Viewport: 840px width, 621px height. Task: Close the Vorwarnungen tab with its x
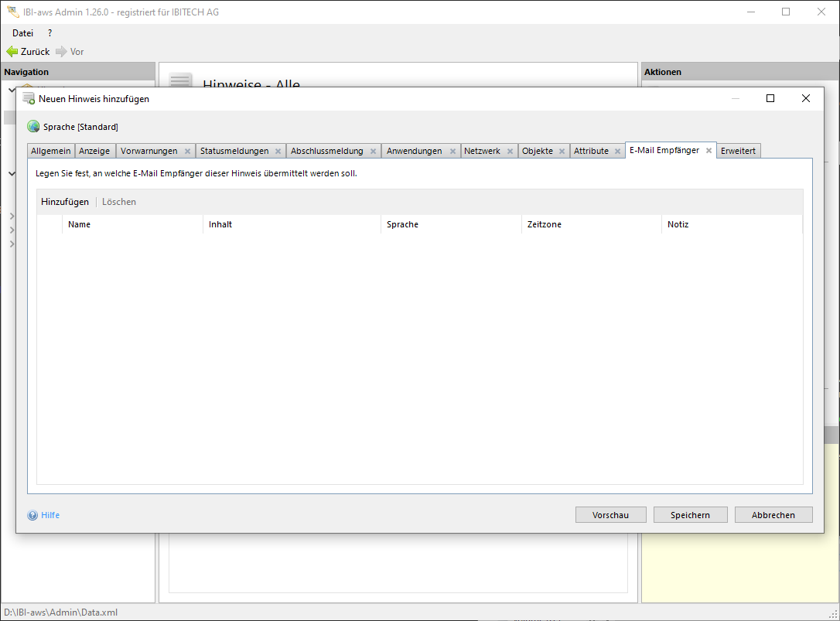(187, 152)
